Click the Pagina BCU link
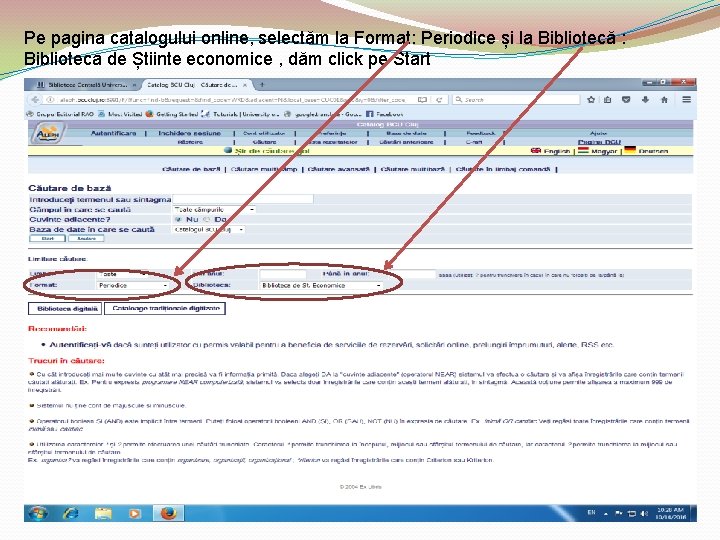The width and height of the screenshot is (720, 540). pyautogui.click(x=599, y=142)
